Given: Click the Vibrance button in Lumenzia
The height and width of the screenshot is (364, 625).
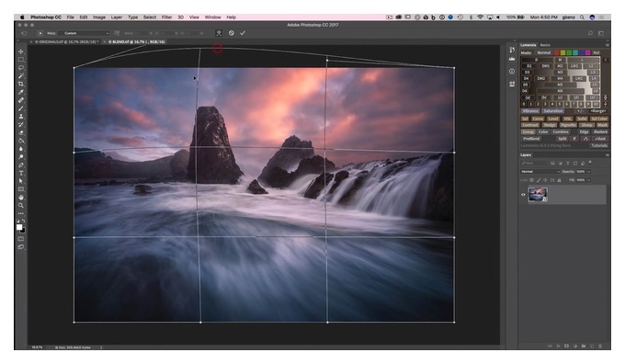Looking at the screenshot, I should coord(530,111).
